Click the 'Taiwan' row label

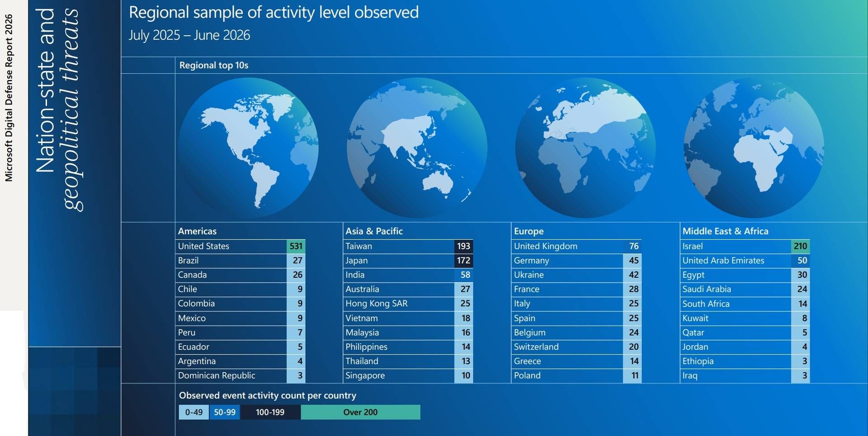point(359,246)
